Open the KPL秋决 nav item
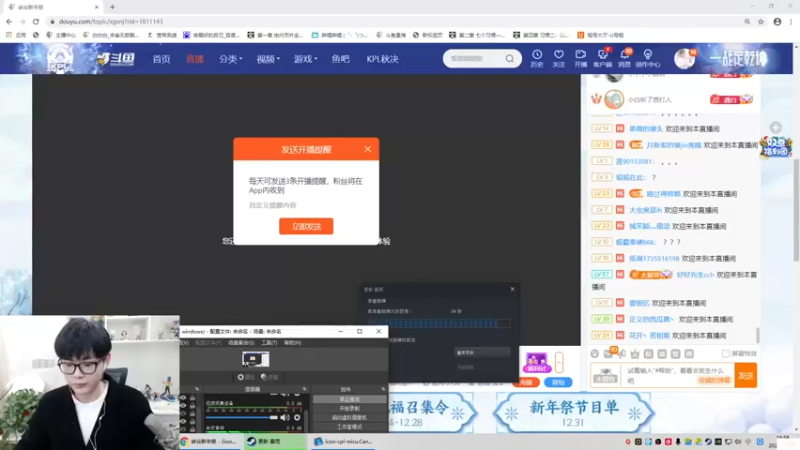The height and width of the screenshot is (450, 800). pyautogui.click(x=382, y=59)
